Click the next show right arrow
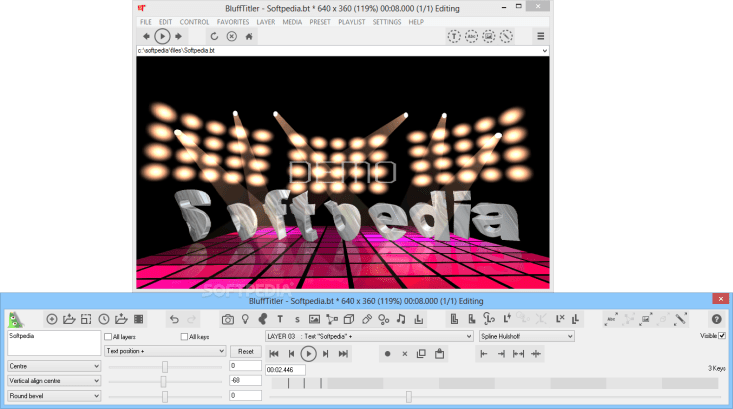The width and height of the screenshot is (733, 409). coord(178,36)
